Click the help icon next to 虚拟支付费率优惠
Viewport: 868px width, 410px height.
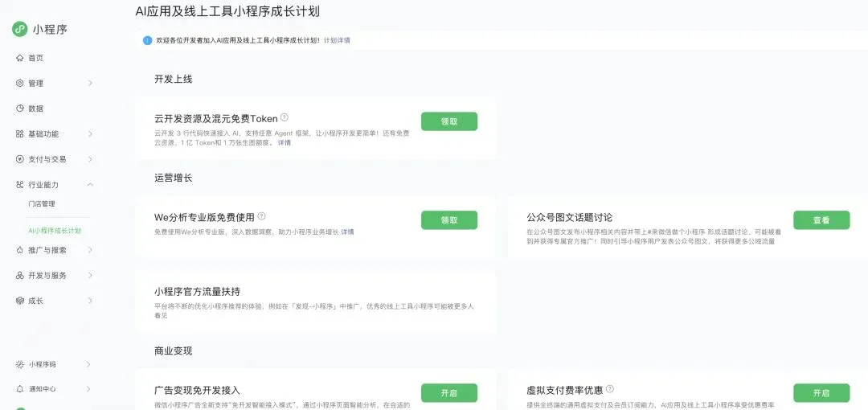[x=610, y=389]
